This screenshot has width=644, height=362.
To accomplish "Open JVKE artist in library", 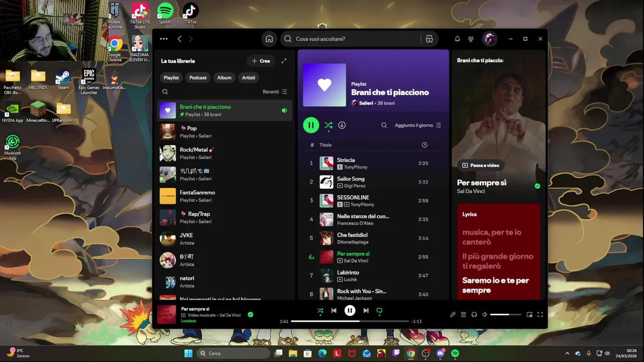I will click(x=225, y=239).
